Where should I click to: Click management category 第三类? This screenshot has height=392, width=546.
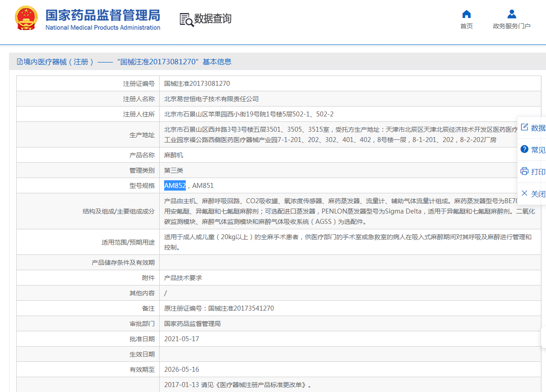click(x=174, y=170)
